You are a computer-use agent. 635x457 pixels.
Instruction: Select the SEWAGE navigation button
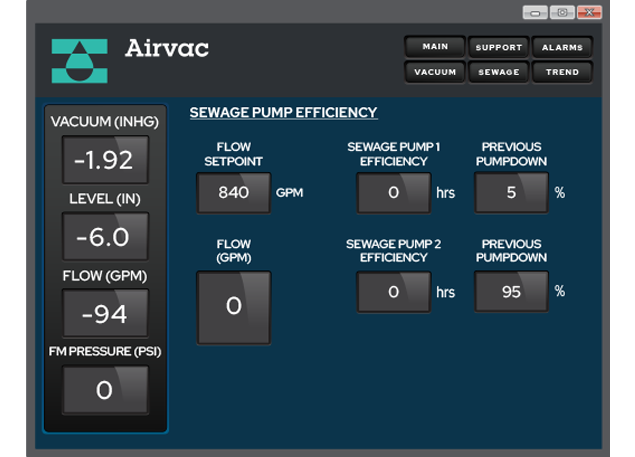[x=498, y=72]
